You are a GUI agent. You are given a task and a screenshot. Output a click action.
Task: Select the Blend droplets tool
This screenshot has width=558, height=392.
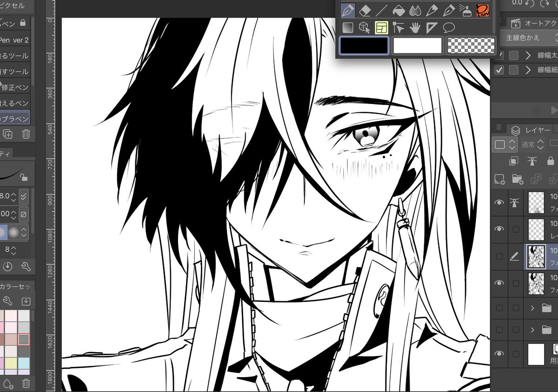415,10
